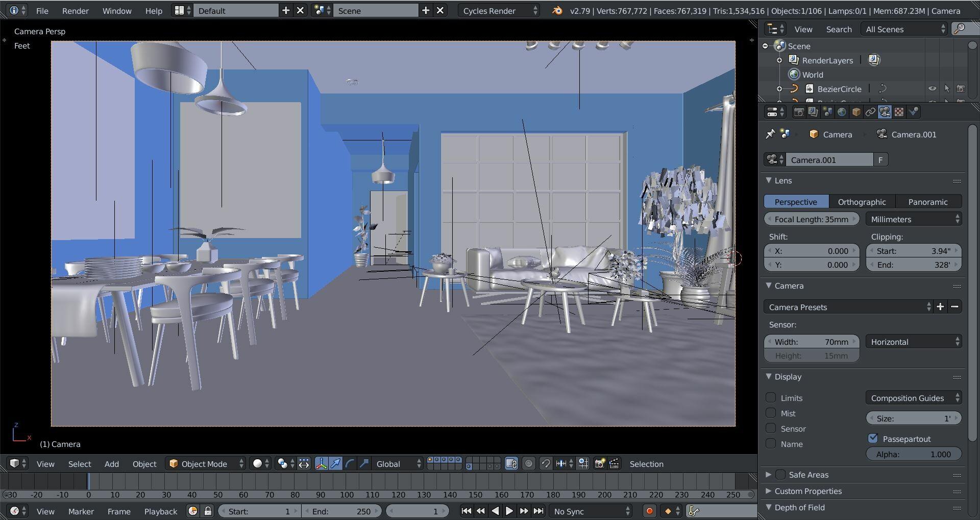Image resolution: width=980 pixels, height=520 pixels.
Task: Toggle visibility eye of BezierCircle
Action: click(932, 89)
